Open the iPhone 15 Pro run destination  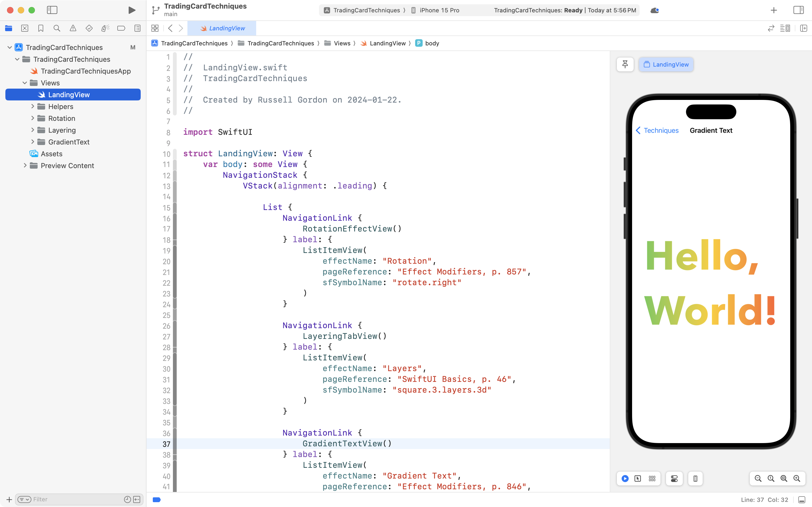click(435, 10)
